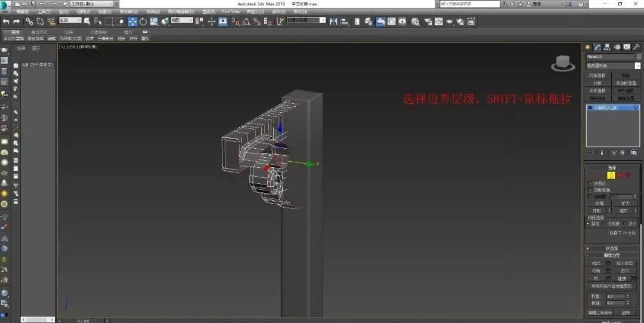Screen dimensions: 644x323
Task: Activate the Select and Move tool
Action: [132, 21]
